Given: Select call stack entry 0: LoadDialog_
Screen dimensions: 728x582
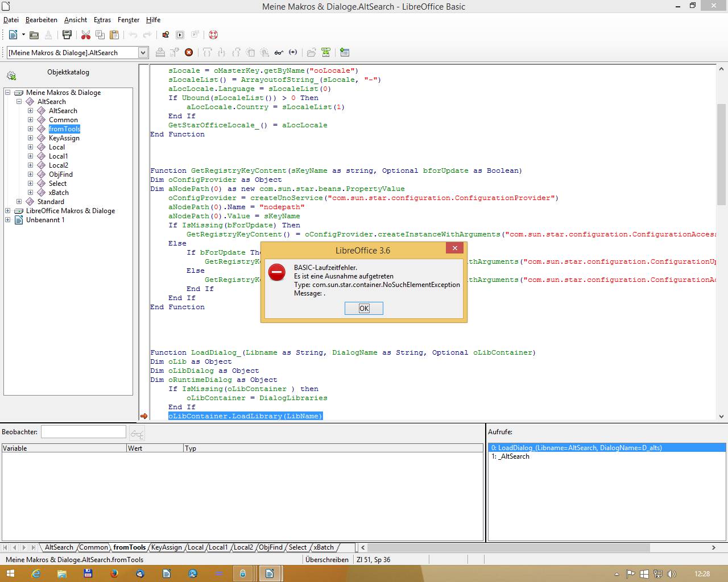Looking at the screenshot, I should 607,448.
